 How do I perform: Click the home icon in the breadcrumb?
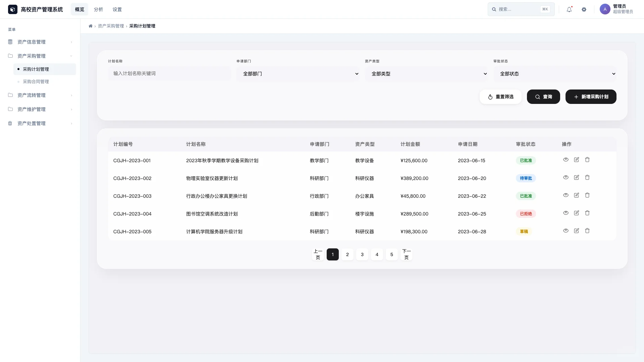tap(90, 26)
